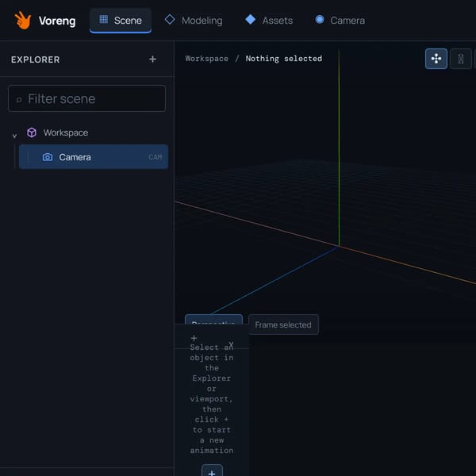Screen dimensions: 476x476
Task: Click the purple Workspace cube icon
Action: tap(32, 132)
